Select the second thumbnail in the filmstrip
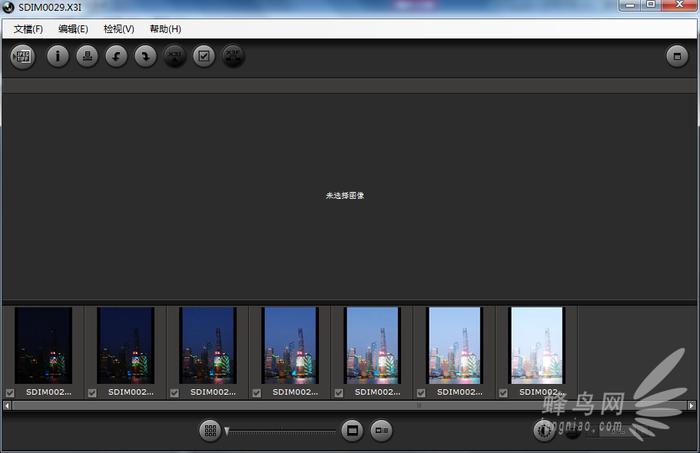Screen dimensions: 700x453 point(125,345)
